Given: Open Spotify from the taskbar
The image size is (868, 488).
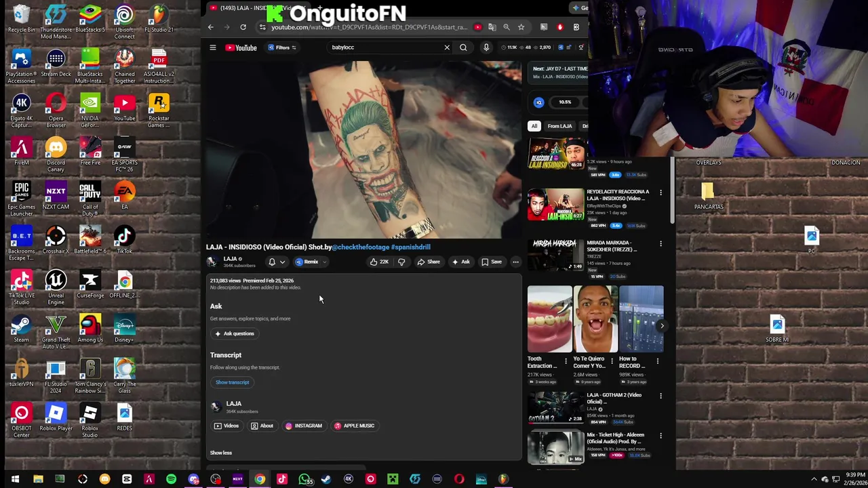Looking at the screenshot, I should click(171, 479).
